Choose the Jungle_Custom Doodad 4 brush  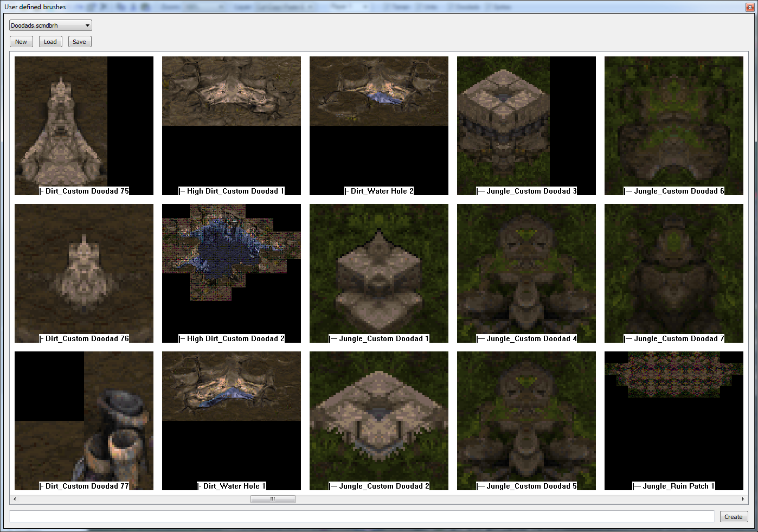click(x=526, y=273)
